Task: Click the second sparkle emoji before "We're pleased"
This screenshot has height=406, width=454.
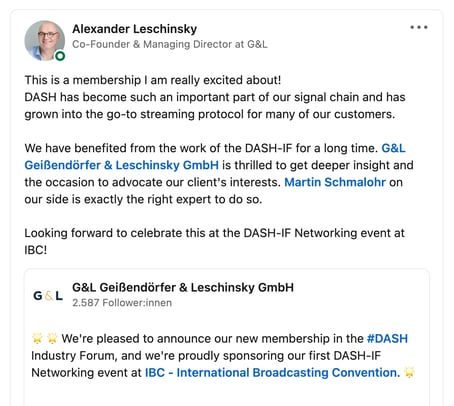Action: (x=52, y=338)
